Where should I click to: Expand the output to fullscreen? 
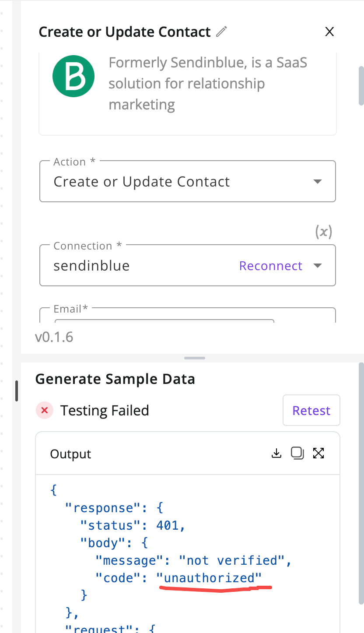318,453
